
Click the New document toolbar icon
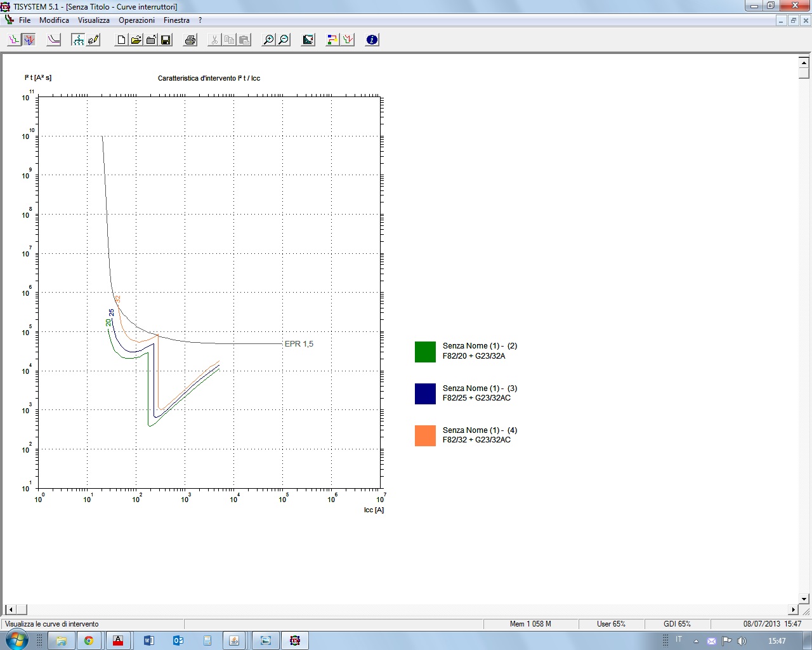(121, 40)
